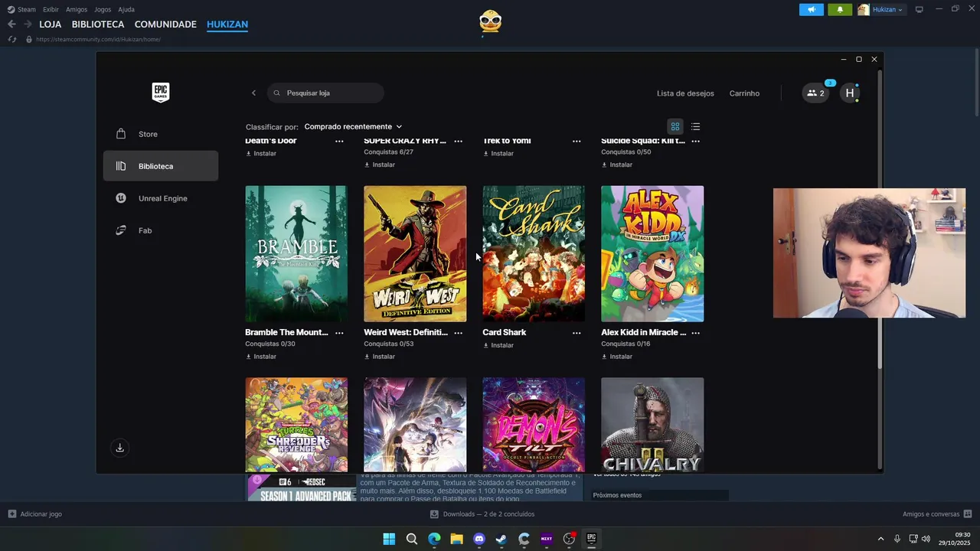980x551 pixels.
Task: Switch to list view
Action: pos(695,127)
